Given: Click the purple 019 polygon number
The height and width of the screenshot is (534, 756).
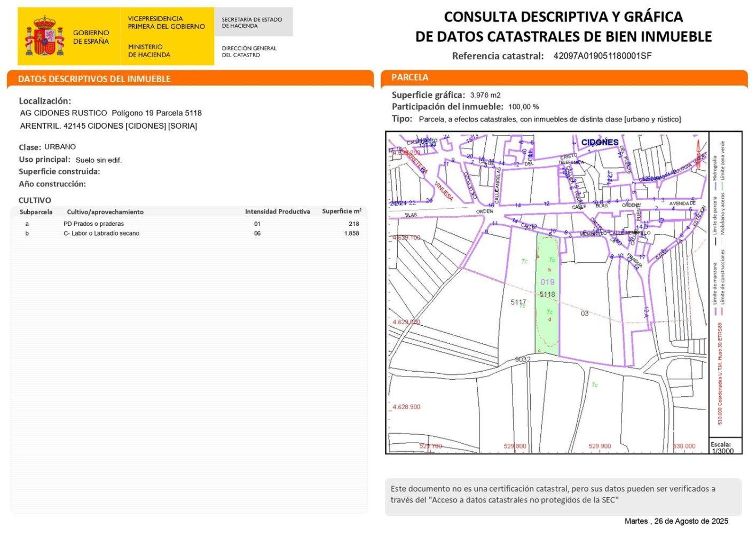Looking at the screenshot, I should tap(547, 282).
